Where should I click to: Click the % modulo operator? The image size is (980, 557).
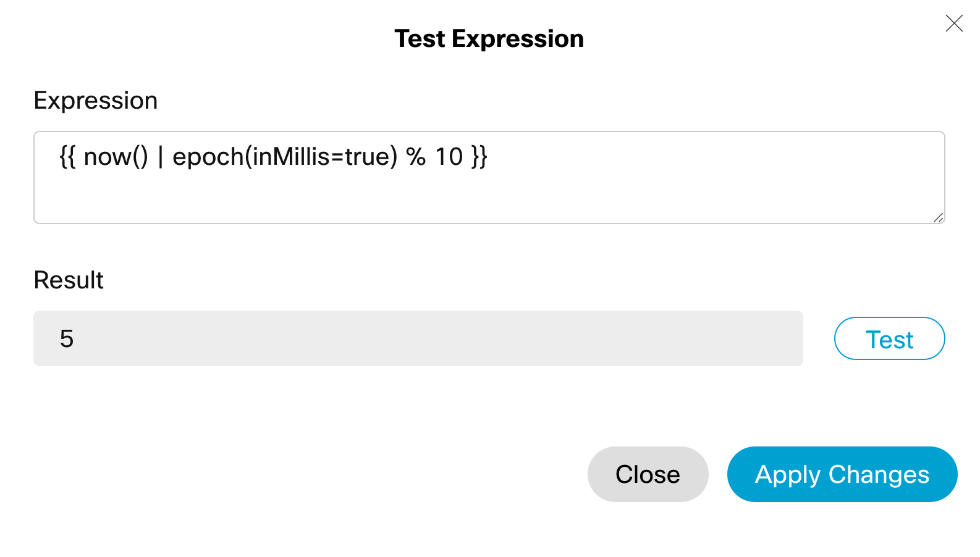[x=416, y=157]
